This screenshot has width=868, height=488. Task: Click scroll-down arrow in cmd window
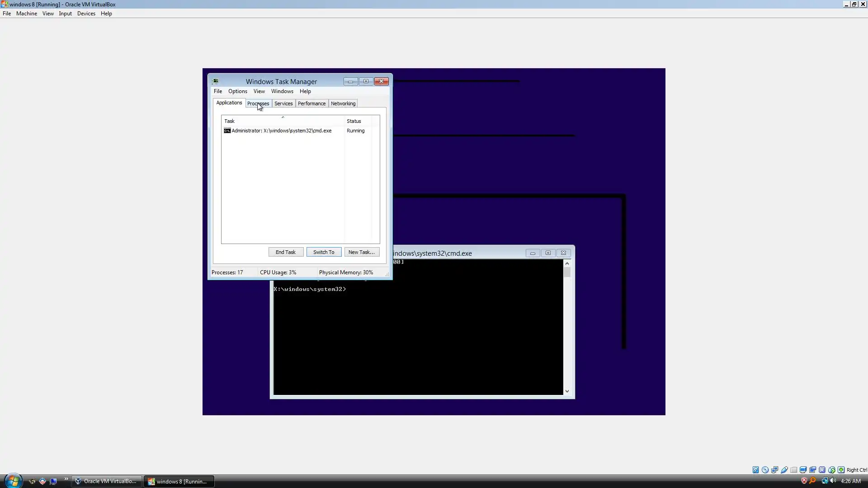567,391
